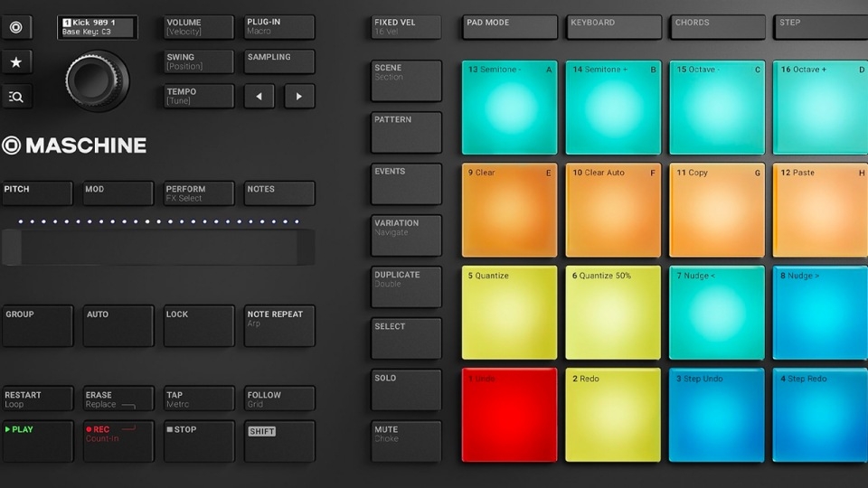The width and height of the screenshot is (868, 488).
Task: Click the right arrow page button
Action: [x=299, y=97]
